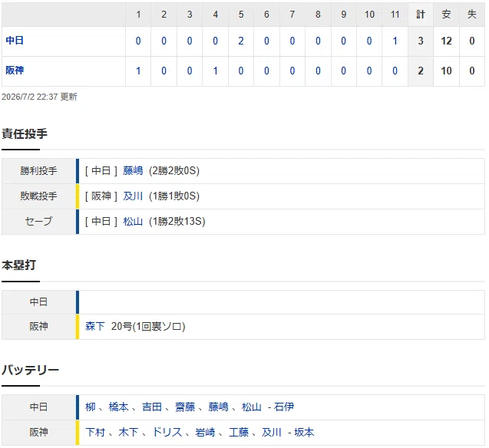Click 阪神's 4th inning score of 1
Screen dimensions: 489x448
point(215,71)
